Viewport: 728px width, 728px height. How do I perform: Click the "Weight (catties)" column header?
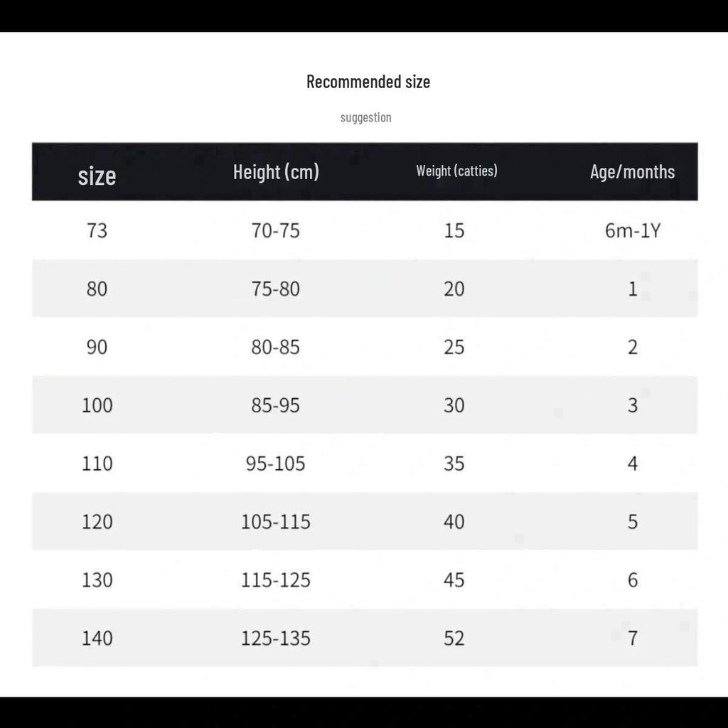(x=456, y=171)
